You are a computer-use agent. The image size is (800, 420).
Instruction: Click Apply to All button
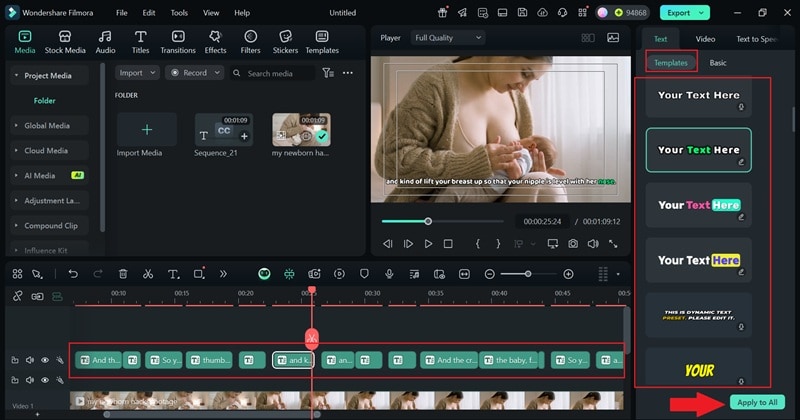pyautogui.click(x=757, y=402)
